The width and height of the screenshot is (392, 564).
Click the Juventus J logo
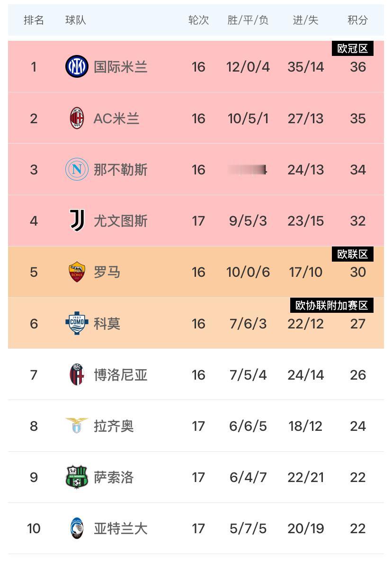pyautogui.click(x=77, y=220)
